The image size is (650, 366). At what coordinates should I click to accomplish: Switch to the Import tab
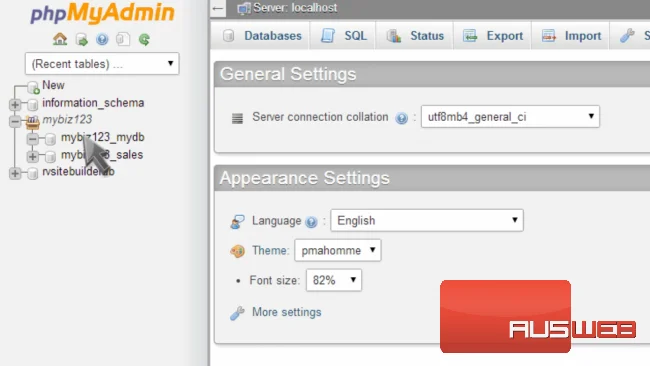click(571, 36)
